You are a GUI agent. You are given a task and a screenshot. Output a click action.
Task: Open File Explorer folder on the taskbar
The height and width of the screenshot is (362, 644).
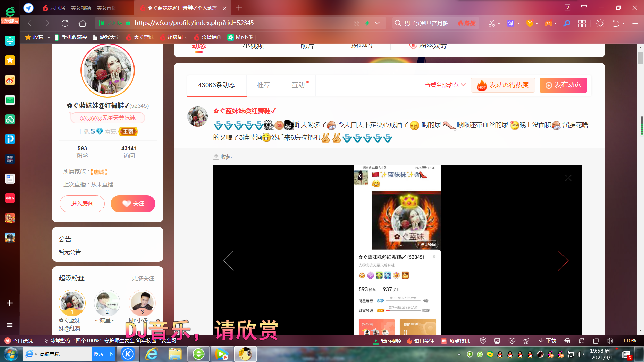175,354
